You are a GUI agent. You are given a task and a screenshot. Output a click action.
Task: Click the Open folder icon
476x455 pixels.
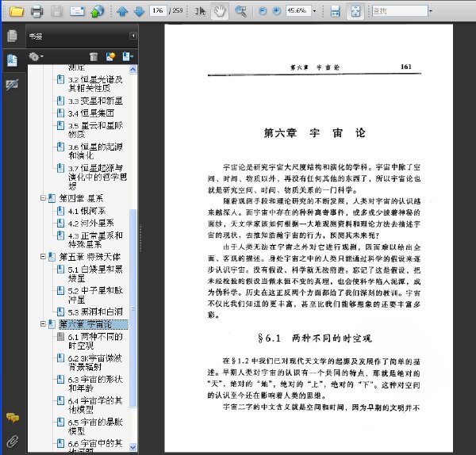[17, 11]
